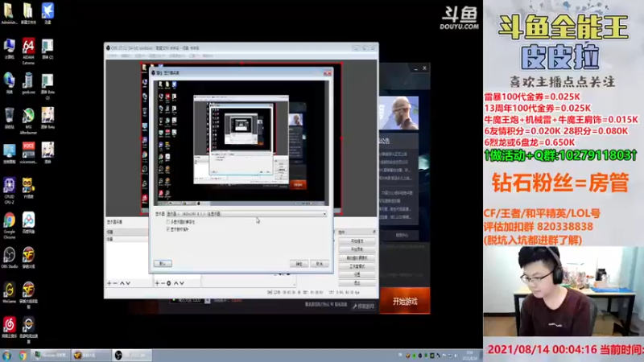Open Google Chrome desktop shortcut
The height and width of the screenshot is (362, 644).
point(9,226)
